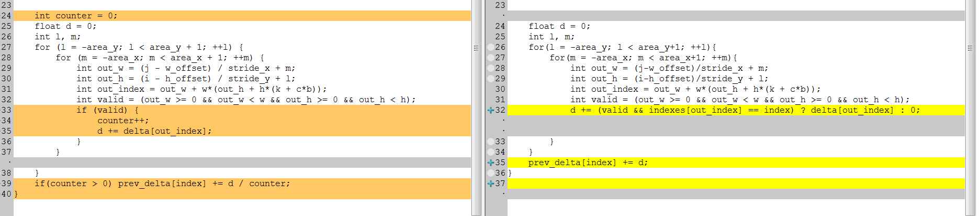Click the 'd += (valid && indexes' highlighted line
Image resolution: width=980 pixels, height=216 pixels.
click(736, 110)
